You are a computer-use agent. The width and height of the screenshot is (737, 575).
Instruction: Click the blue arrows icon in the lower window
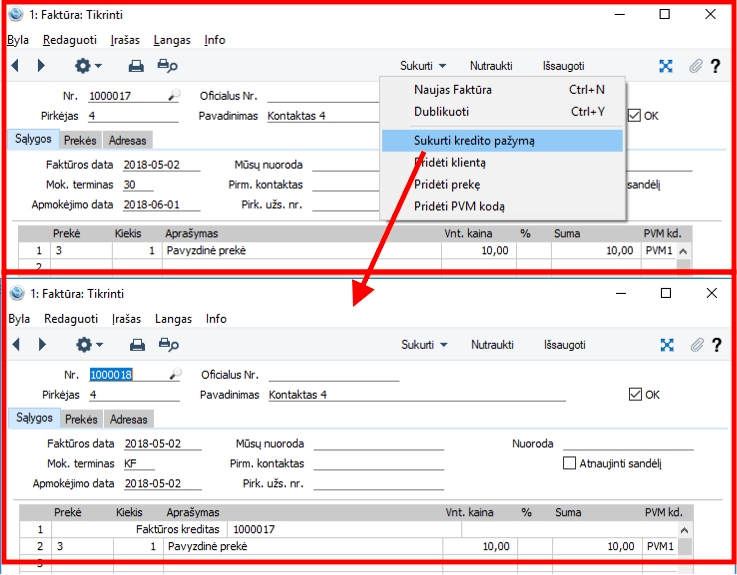666,344
